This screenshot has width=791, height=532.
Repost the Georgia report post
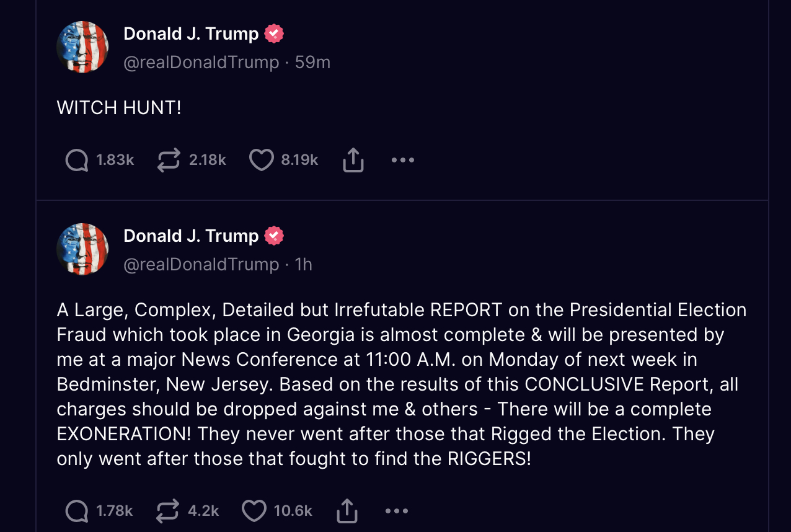tap(167, 511)
